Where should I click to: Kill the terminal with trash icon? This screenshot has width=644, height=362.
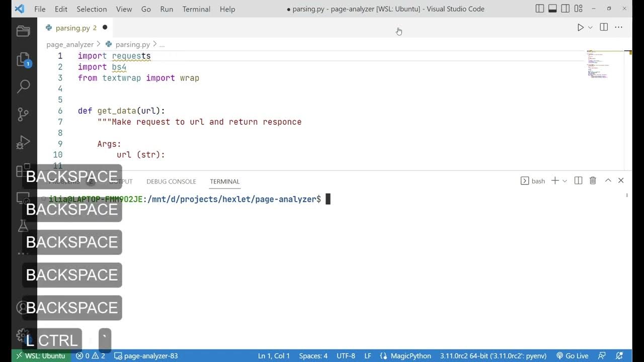pos(593,180)
